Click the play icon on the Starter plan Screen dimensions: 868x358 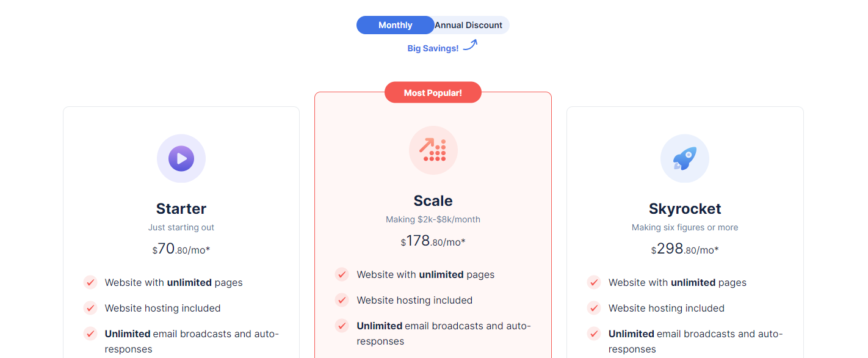click(x=181, y=158)
